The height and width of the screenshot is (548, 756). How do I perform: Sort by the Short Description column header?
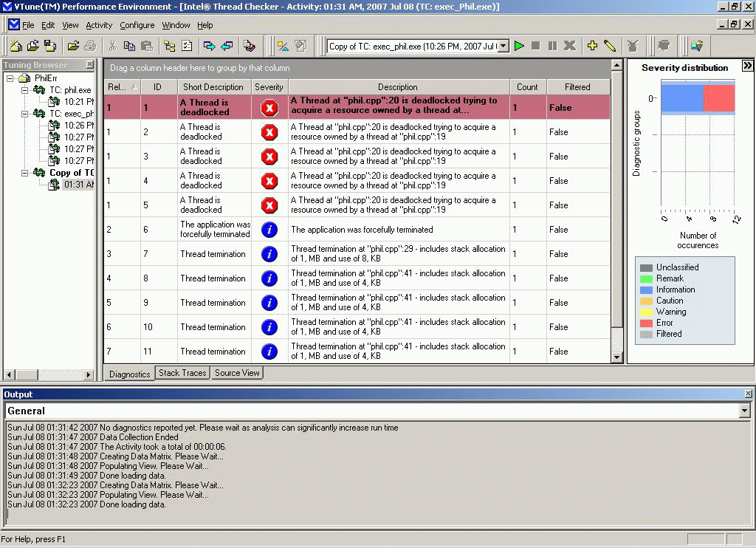click(x=213, y=87)
